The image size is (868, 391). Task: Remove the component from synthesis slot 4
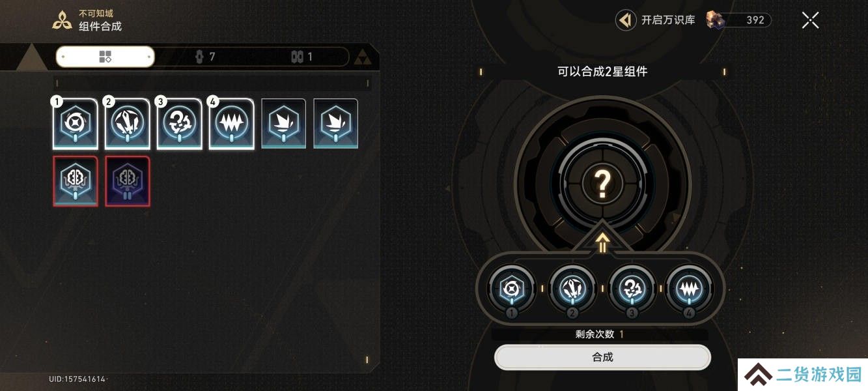point(690,288)
